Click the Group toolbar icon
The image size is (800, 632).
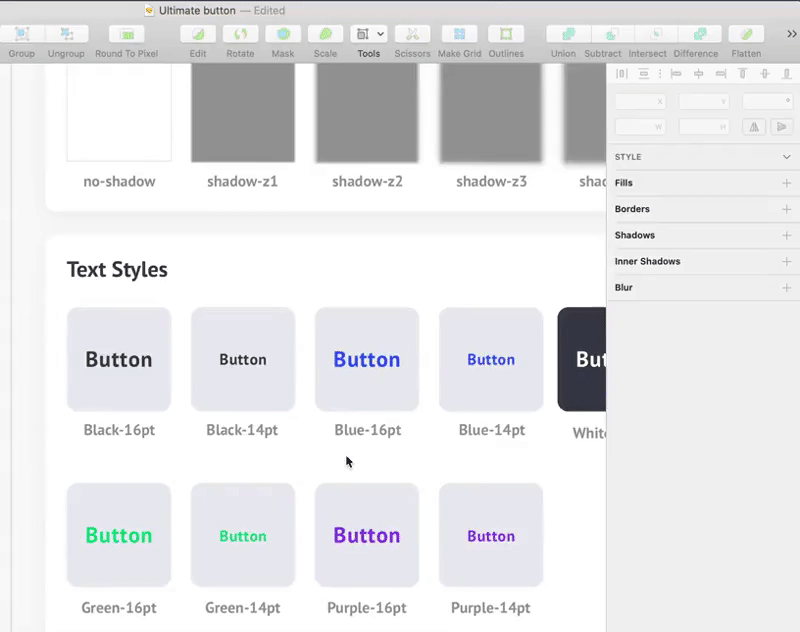tap(21, 34)
